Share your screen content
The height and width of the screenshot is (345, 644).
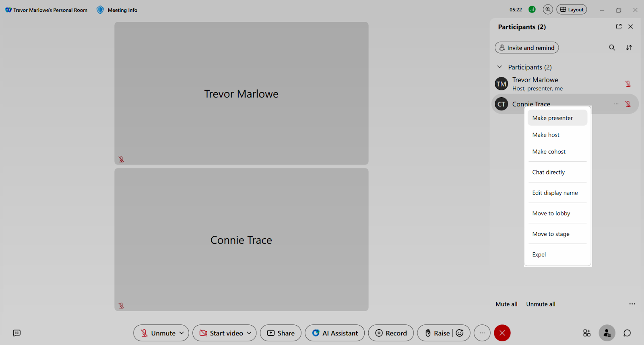click(281, 333)
